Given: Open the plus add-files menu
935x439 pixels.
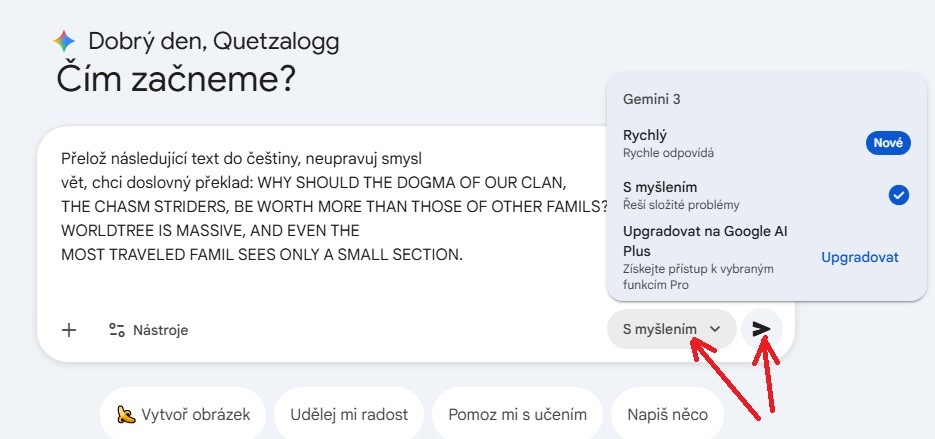Looking at the screenshot, I should pos(69,330).
